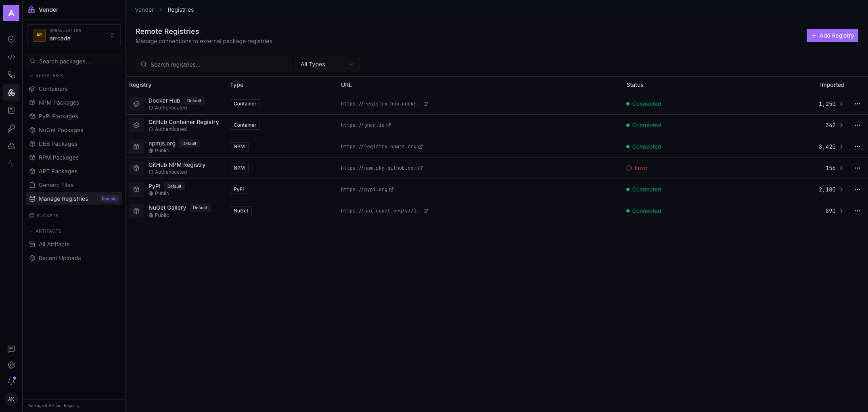Open more actions for Docker Hub row
868x412 pixels.
tap(858, 104)
